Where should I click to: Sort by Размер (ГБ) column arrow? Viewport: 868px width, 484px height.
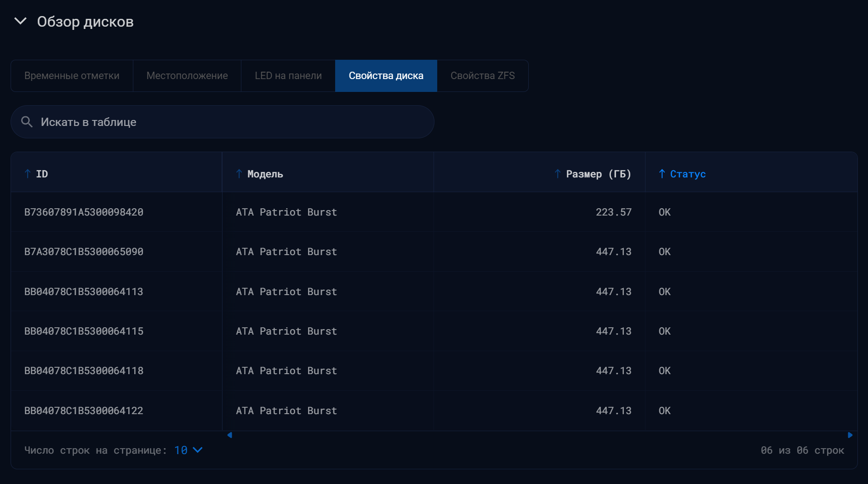(558, 174)
